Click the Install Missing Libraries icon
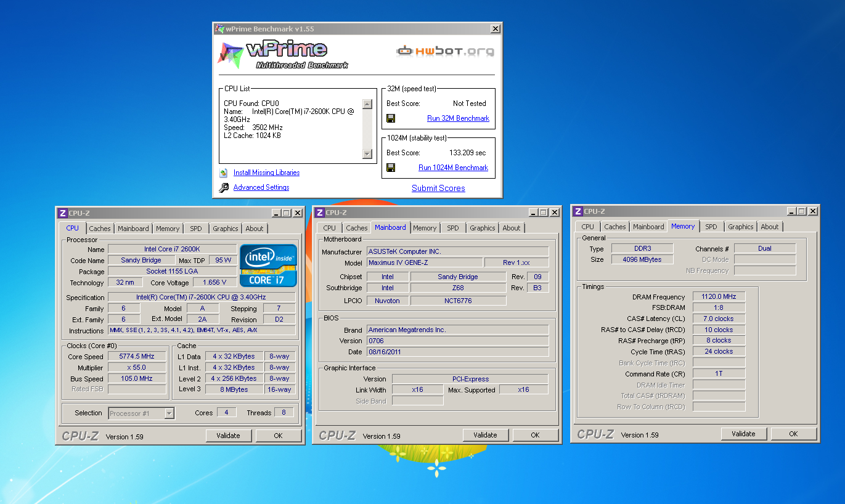The image size is (845, 504). (x=223, y=173)
